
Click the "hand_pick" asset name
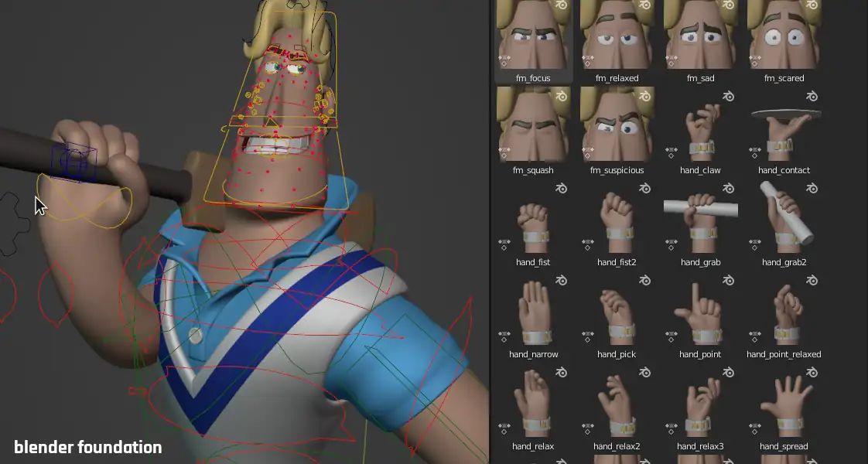[617, 354]
